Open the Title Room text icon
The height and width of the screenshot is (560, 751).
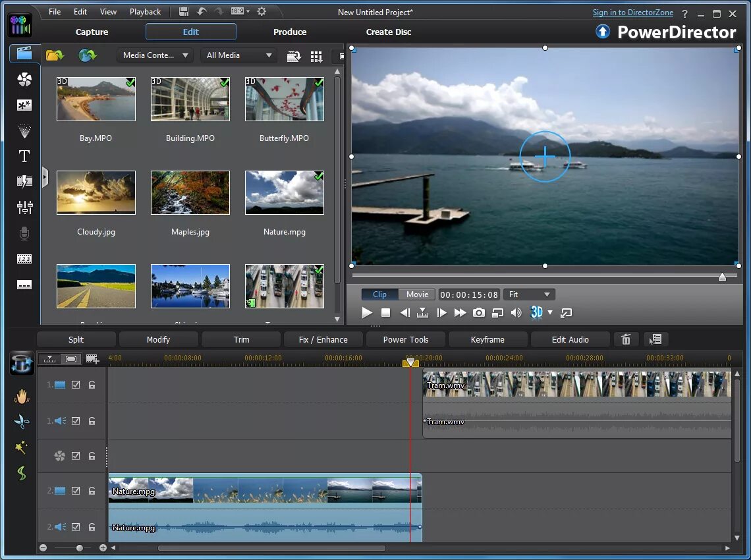tap(24, 156)
